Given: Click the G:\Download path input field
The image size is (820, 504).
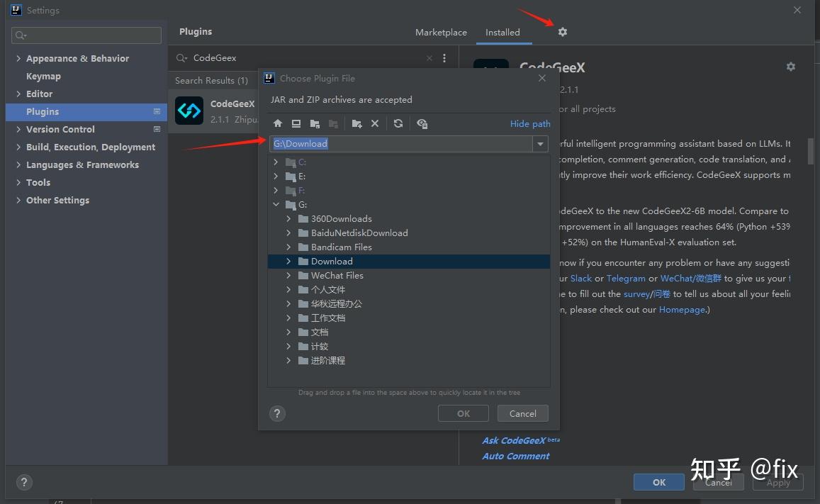Looking at the screenshot, I should pyautogui.click(x=401, y=144).
